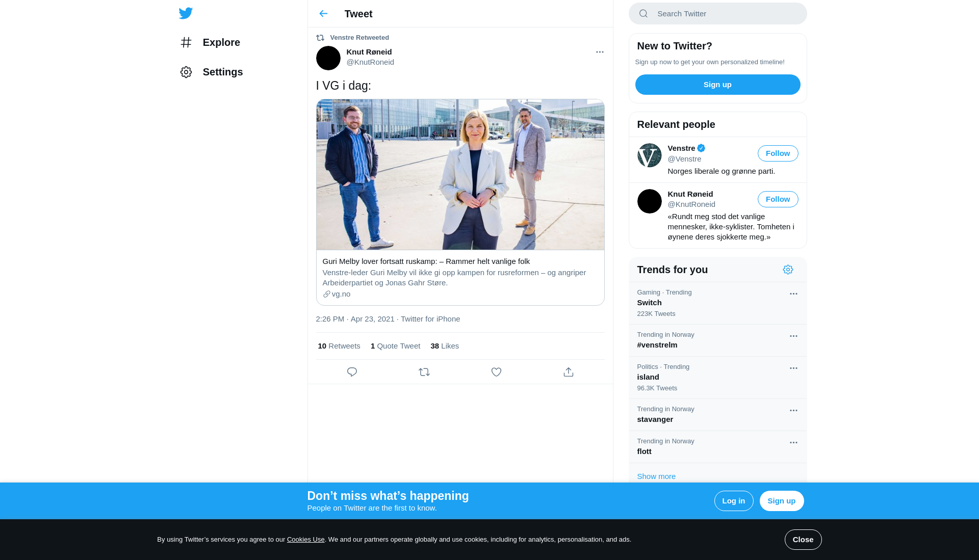This screenshot has height=560, width=979.
Task: Open the Venstre Retweeted link
Action: (x=359, y=38)
